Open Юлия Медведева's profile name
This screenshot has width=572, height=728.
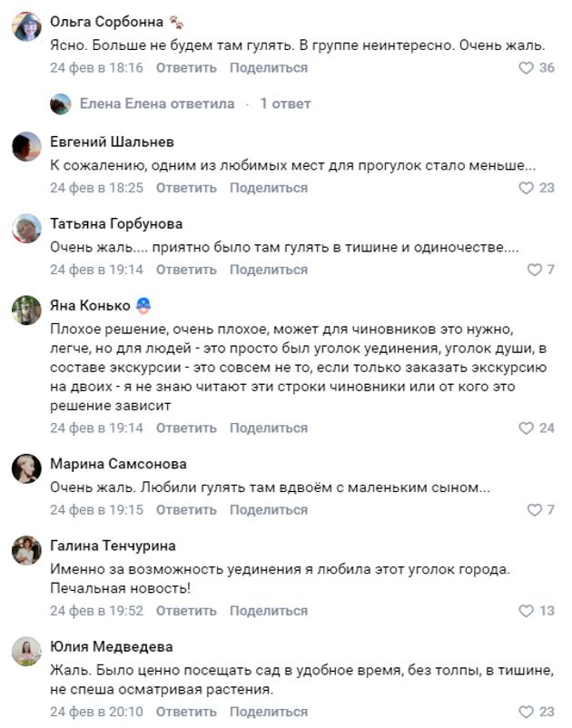tap(112, 647)
